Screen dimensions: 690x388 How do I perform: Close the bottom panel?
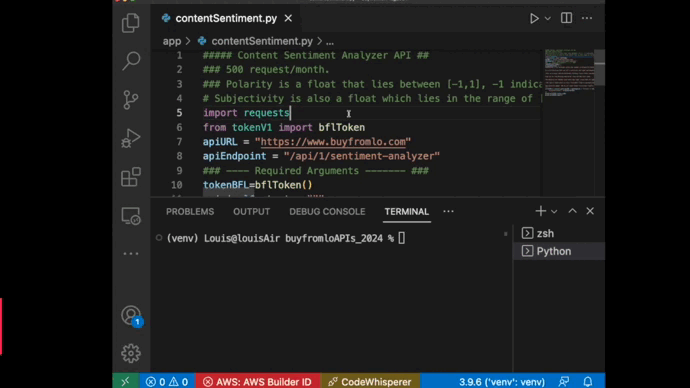[x=590, y=211]
